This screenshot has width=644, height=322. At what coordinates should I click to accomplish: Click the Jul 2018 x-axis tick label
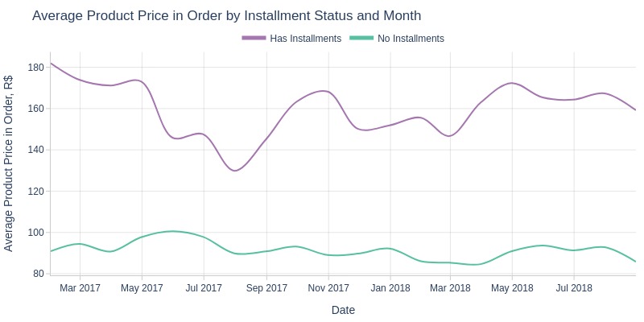pos(574,288)
